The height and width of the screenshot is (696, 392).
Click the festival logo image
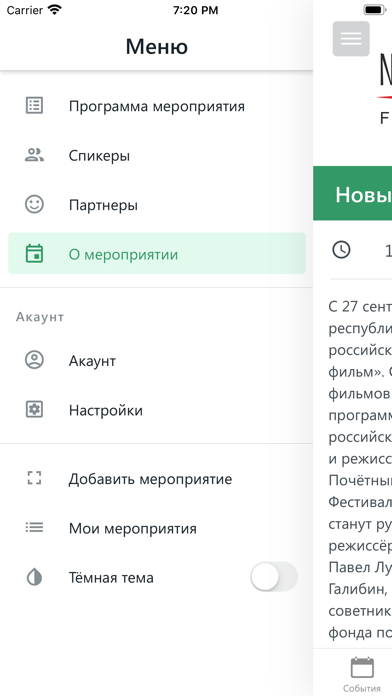point(385,89)
